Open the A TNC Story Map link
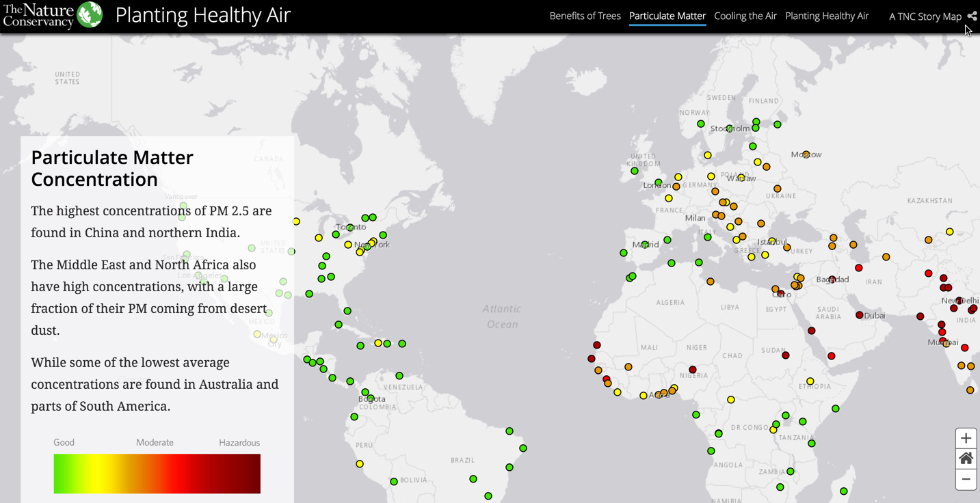The image size is (980, 503). (x=925, y=16)
